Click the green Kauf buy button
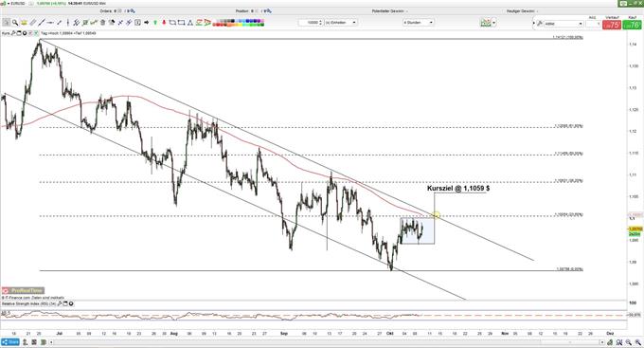644x348 pixels. (632, 25)
